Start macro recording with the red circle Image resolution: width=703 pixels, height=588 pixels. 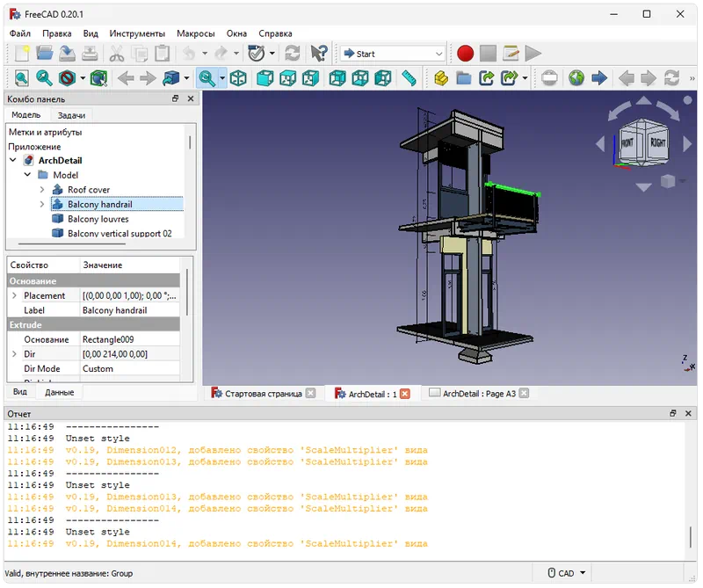pos(465,54)
